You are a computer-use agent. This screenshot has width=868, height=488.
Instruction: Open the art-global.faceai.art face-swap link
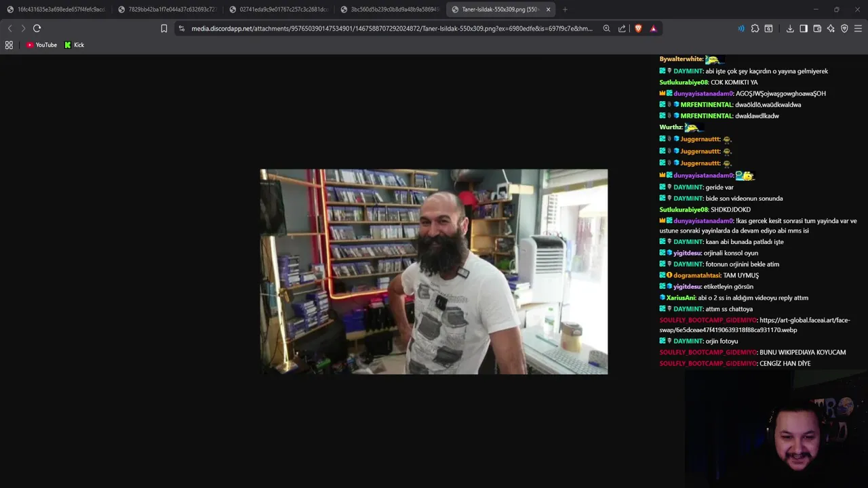(755, 325)
